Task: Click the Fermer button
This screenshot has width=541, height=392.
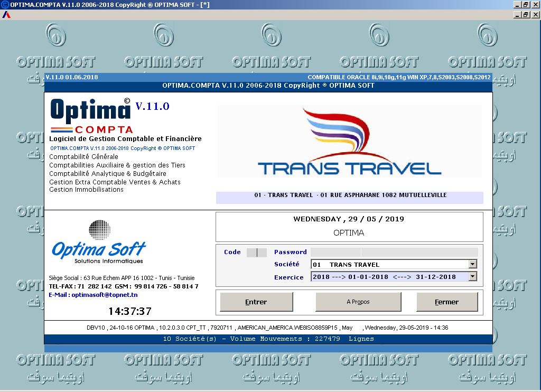Action: click(x=447, y=302)
